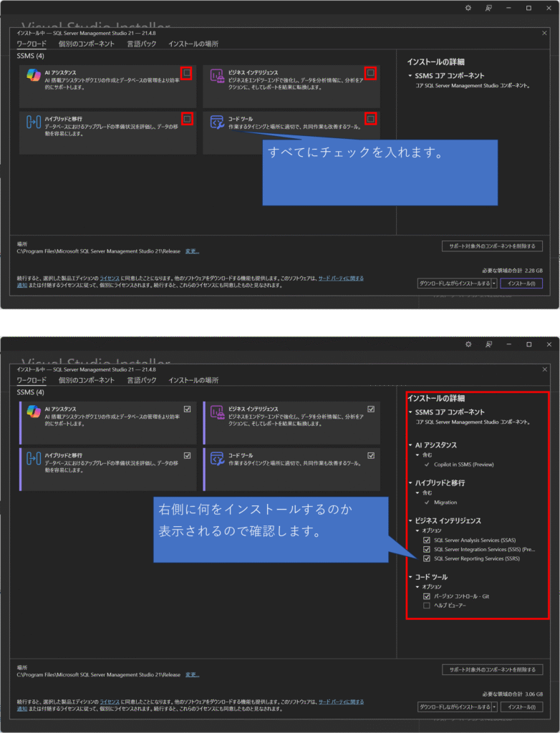This screenshot has width=560, height=733.
Task: Open ライセンス link in top window
Action: [x=110, y=278]
